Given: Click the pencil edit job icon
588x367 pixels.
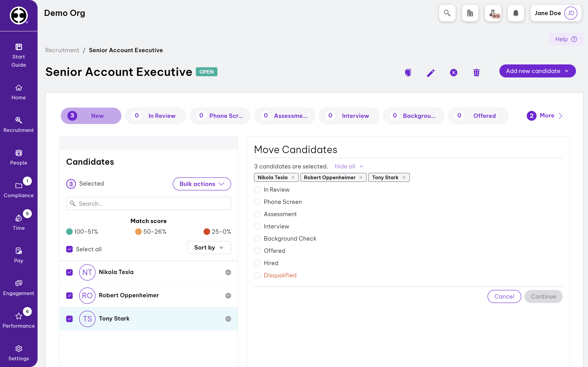Looking at the screenshot, I should (431, 73).
